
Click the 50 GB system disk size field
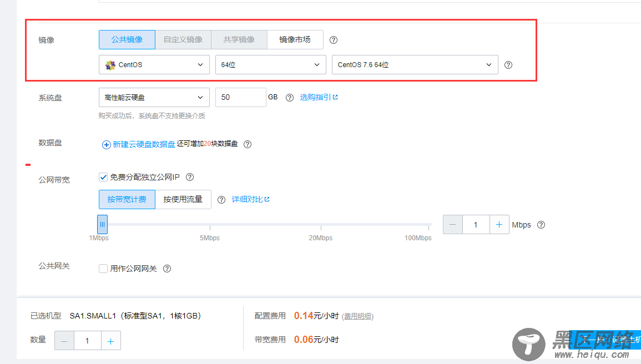pos(241,97)
